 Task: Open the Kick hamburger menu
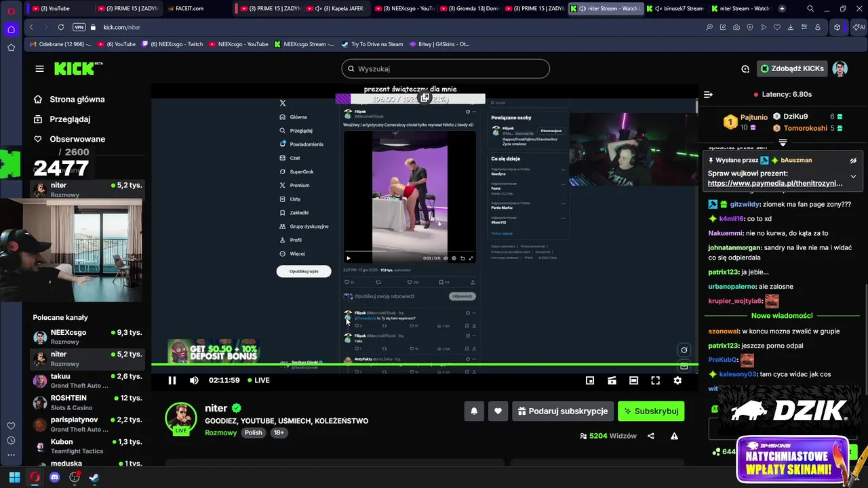[x=39, y=68]
